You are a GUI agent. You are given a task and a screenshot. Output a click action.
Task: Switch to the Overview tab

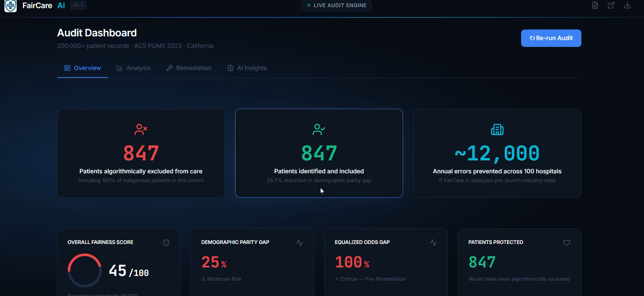[x=82, y=68]
